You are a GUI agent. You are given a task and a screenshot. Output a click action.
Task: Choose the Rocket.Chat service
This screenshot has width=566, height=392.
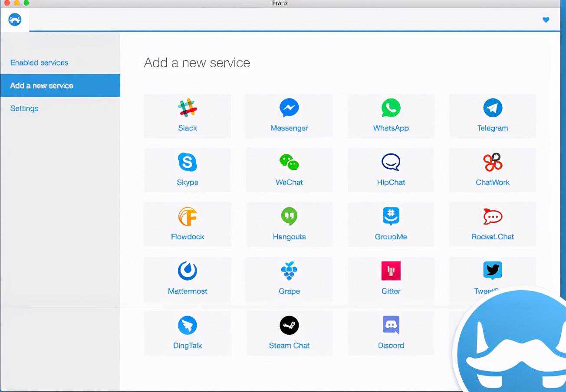493,217
